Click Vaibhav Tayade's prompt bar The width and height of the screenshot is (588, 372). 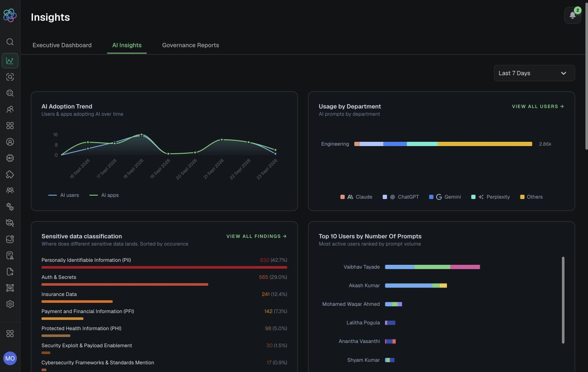point(432,267)
